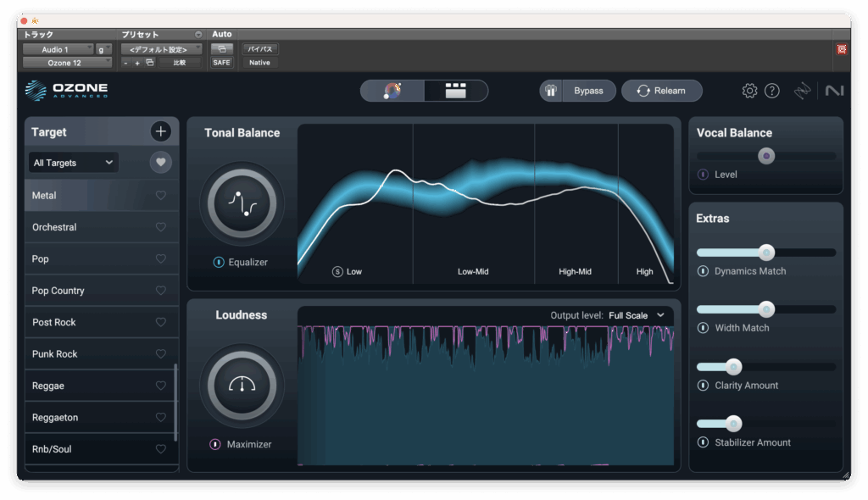Screen dimensions: 868x500
Task: Toggle Vocal Balance Level power
Action: click(703, 175)
